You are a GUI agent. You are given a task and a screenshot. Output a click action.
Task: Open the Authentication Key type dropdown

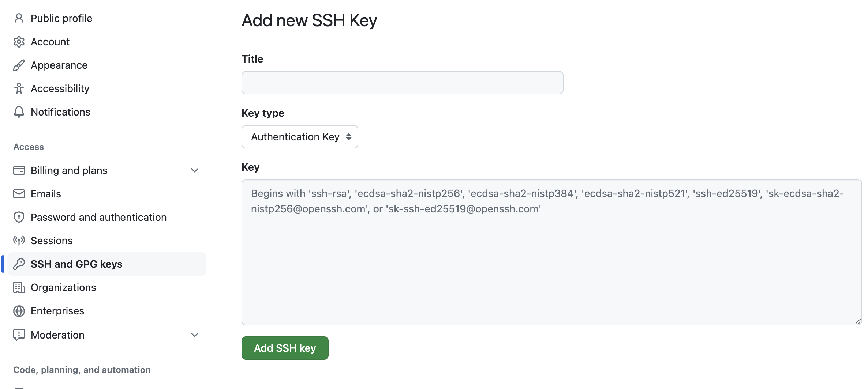click(300, 137)
